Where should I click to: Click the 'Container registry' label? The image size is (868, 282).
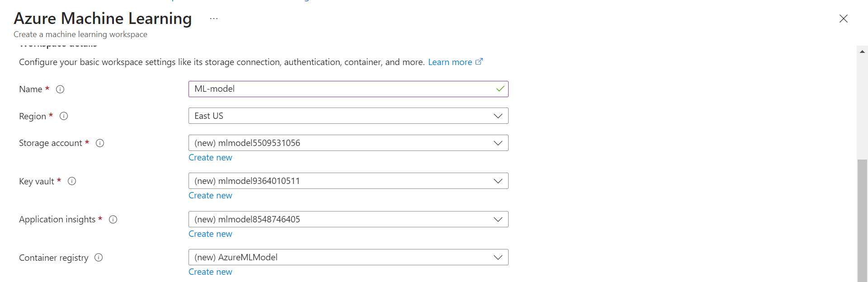54,258
